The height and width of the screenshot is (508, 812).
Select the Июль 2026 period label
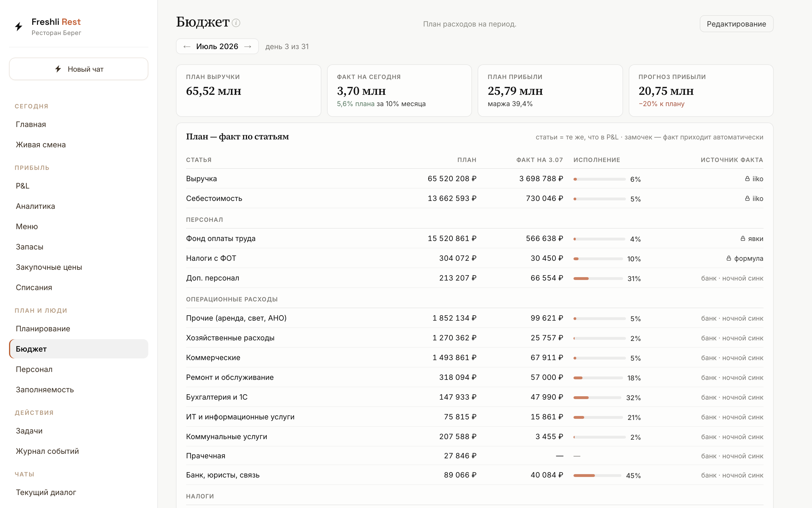[x=217, y=47]
